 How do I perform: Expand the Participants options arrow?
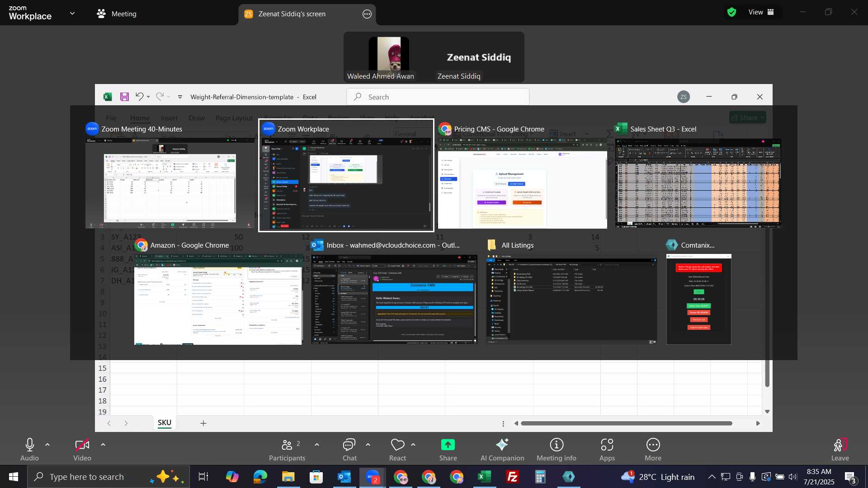point(317,445)
